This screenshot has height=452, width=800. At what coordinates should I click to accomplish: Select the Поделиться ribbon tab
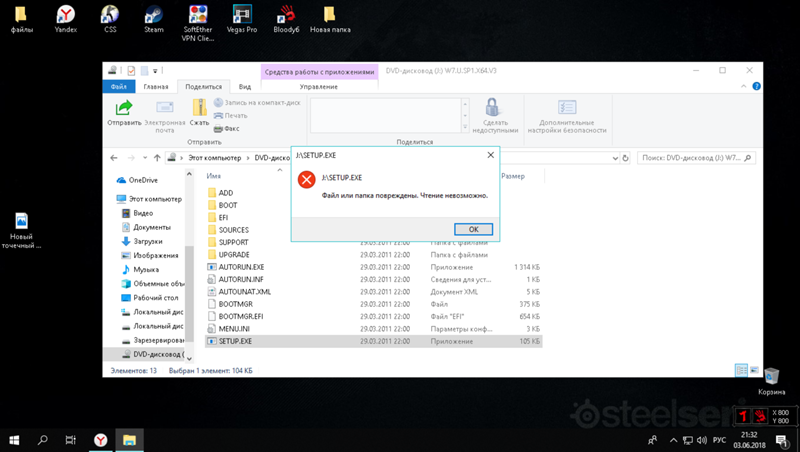tap(204, 87)
